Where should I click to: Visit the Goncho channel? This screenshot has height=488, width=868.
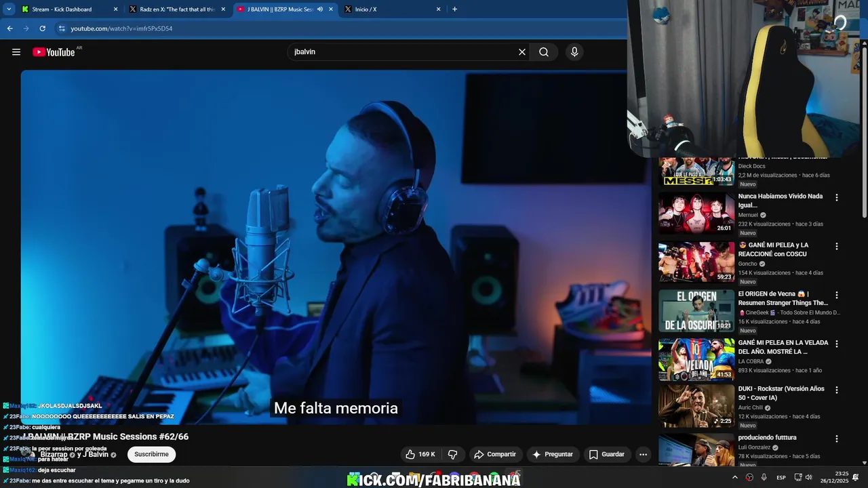pos(747,264)
